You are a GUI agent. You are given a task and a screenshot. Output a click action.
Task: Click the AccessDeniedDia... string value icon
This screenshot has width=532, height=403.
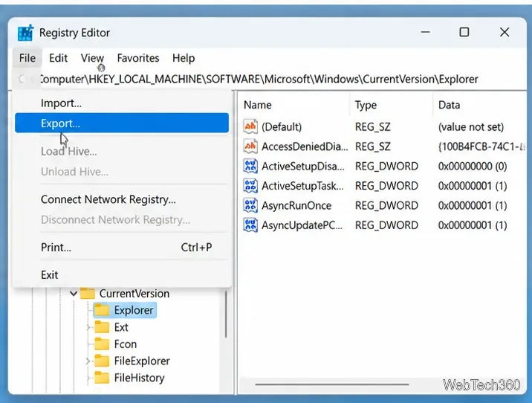tap(250, 146)
